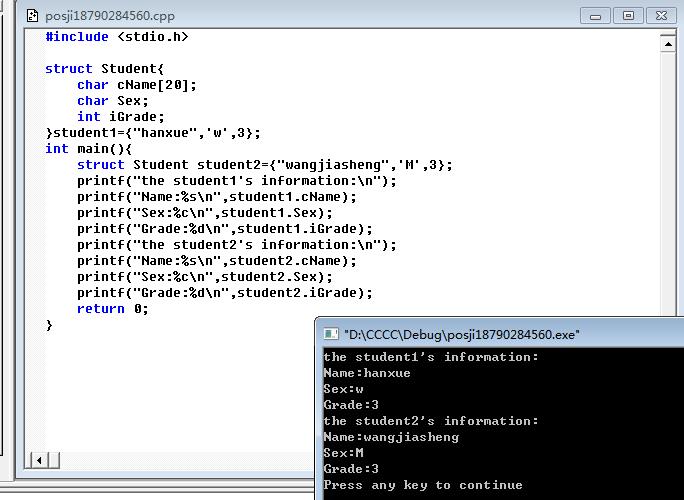The height and width of the screenshot is (500, 684).
Task: Click the posji18790284560.cpp document icon
Action: (32, 16)
